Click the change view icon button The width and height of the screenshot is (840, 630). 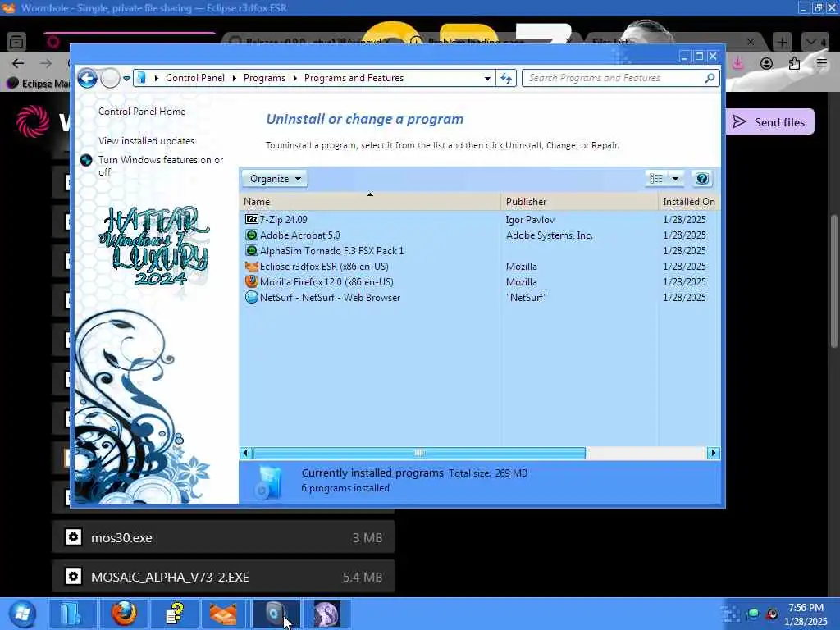[x=656, y=178]
